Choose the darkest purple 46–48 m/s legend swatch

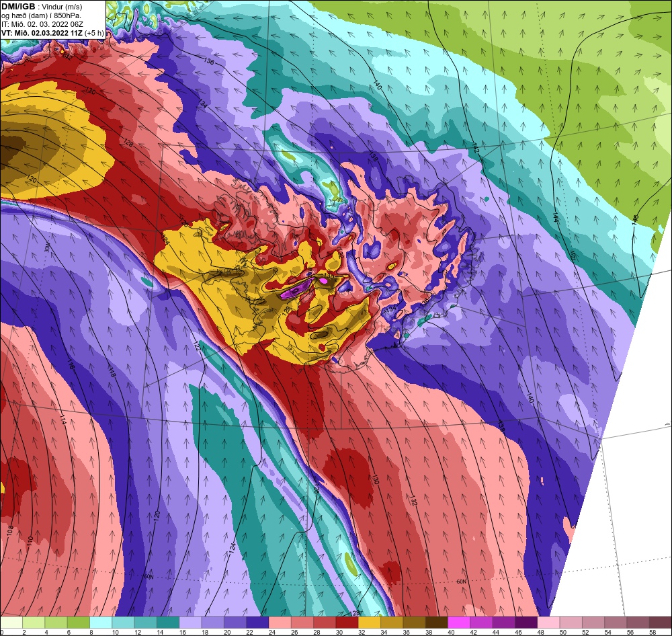[x=526, y=623]
